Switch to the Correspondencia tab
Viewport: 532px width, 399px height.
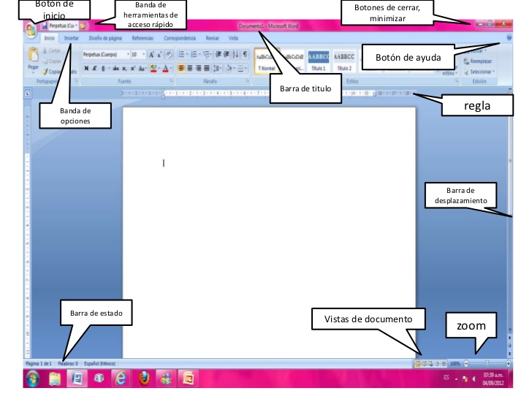tap(180, 38)
